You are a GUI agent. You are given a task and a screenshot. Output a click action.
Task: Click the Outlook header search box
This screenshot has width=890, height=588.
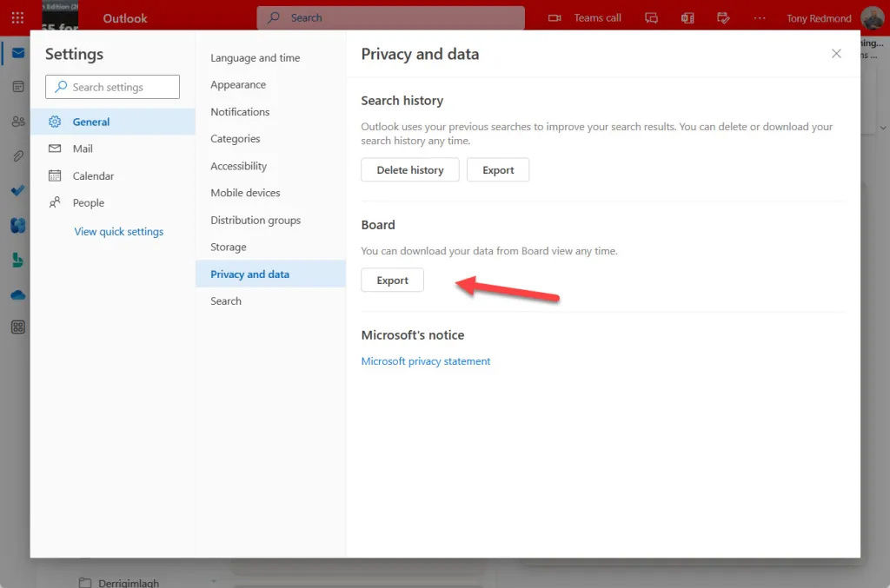click(390, 17)
